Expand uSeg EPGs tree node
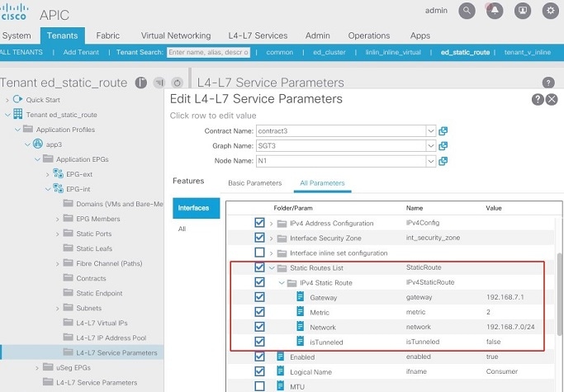Viewport: 564px width, 392px height. 37,368
